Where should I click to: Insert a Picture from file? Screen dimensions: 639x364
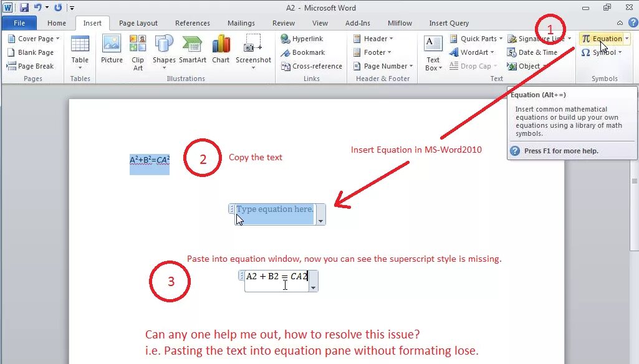(x=112, y=50)
